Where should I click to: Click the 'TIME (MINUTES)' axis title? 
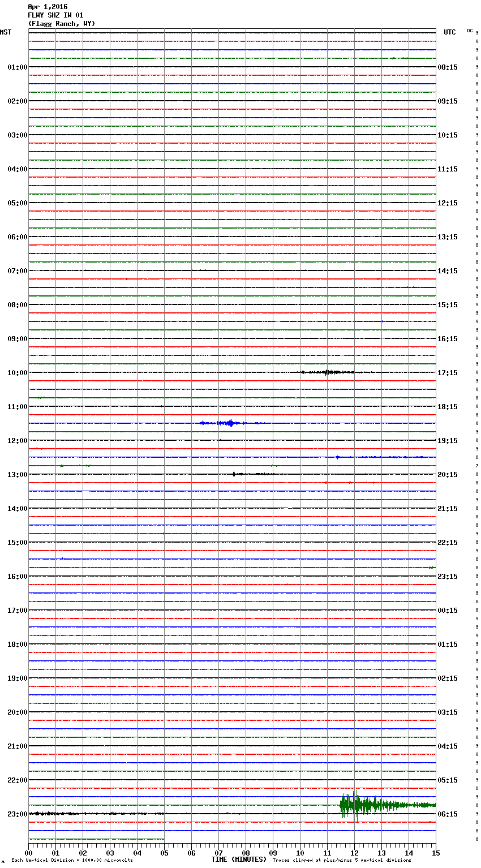[239, 860]
